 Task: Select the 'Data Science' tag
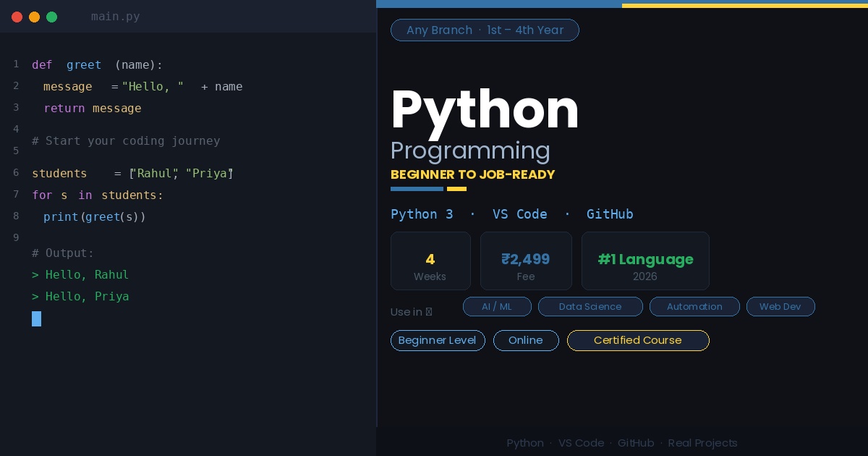(x=590, y=306)
